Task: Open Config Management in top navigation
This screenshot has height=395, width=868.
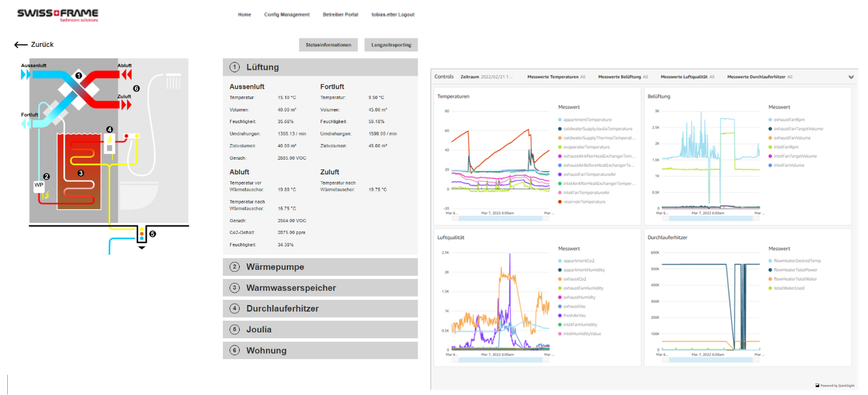Action: pyautogui.click(x=287, y=14)
